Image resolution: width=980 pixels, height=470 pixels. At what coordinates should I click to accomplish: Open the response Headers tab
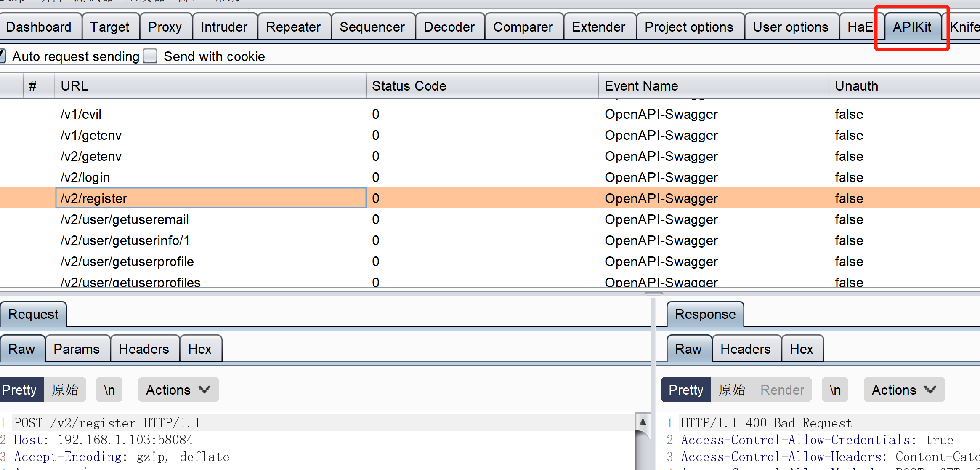(x=745, y=349)
